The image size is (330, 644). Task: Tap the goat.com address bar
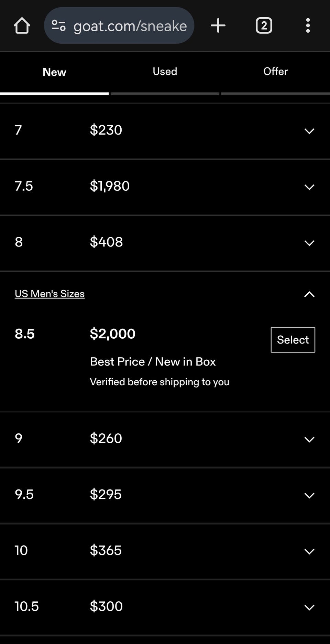tap(119, 25)
